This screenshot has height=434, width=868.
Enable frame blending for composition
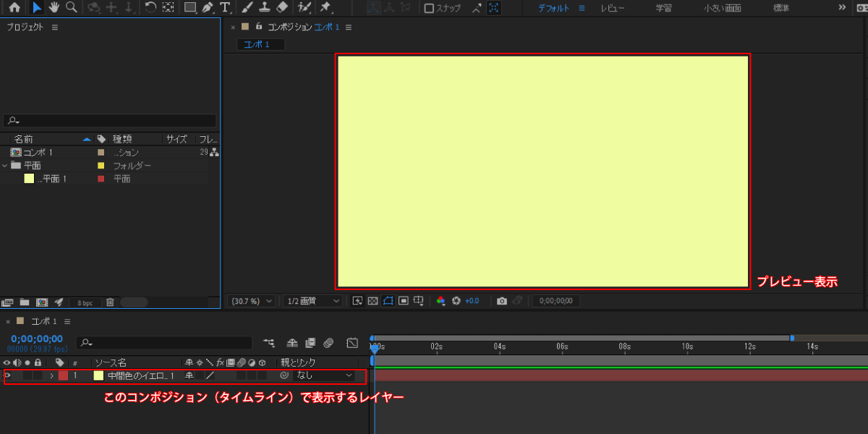click(310, 343)
